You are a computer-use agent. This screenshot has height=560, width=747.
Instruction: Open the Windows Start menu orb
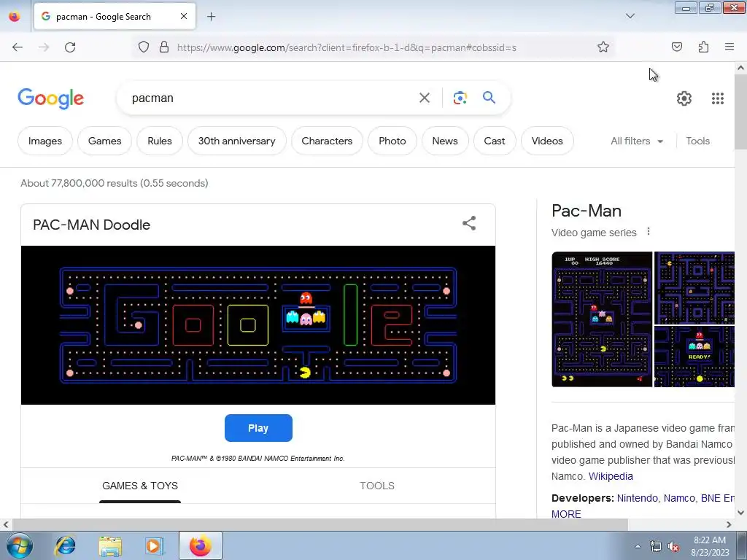pos(20,545)
